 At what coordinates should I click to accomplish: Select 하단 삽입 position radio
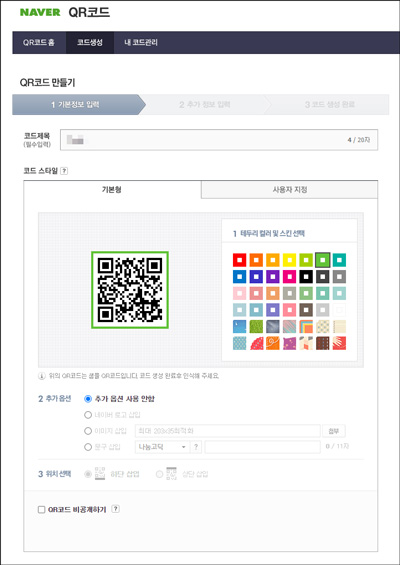(x=88, y=474)
